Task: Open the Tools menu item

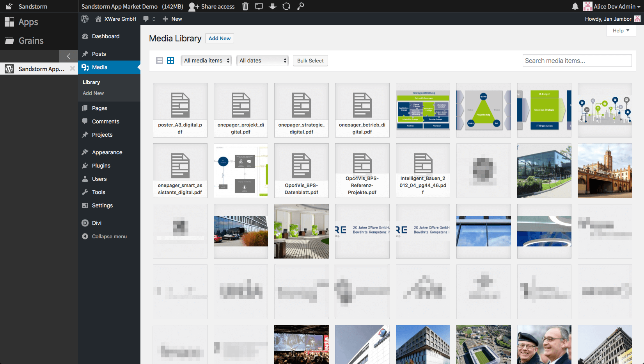Action: tap(109, 192)
